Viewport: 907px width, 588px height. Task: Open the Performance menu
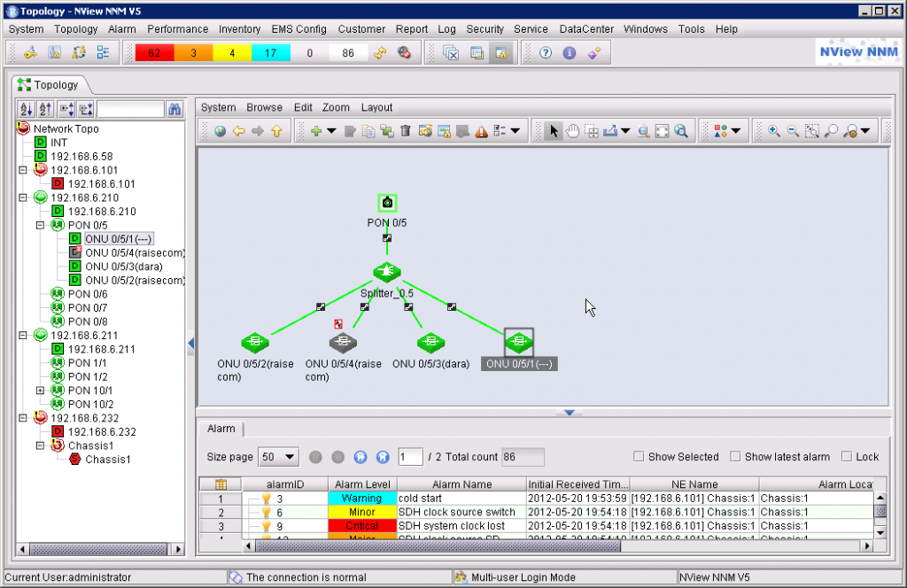pyautogui.click(x=177, y=29)
